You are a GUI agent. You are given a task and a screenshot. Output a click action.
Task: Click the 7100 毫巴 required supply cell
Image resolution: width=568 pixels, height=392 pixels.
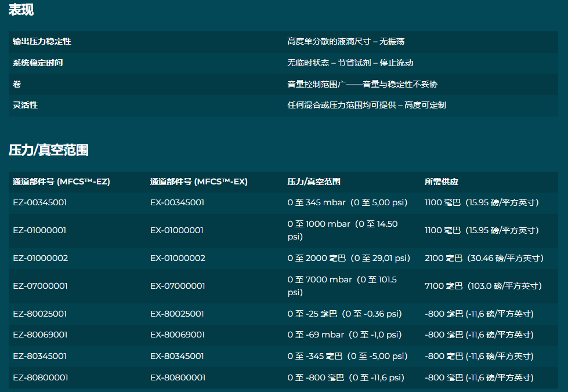483,286
